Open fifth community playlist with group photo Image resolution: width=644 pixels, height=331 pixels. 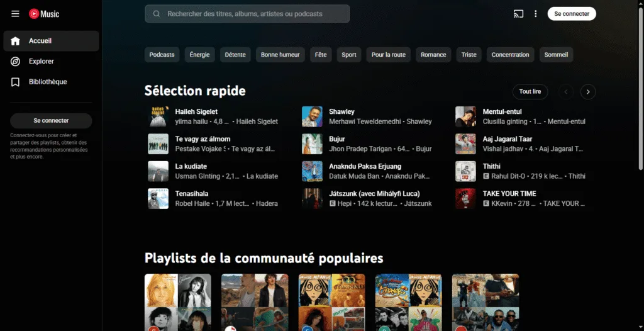[x=486, y=303]
